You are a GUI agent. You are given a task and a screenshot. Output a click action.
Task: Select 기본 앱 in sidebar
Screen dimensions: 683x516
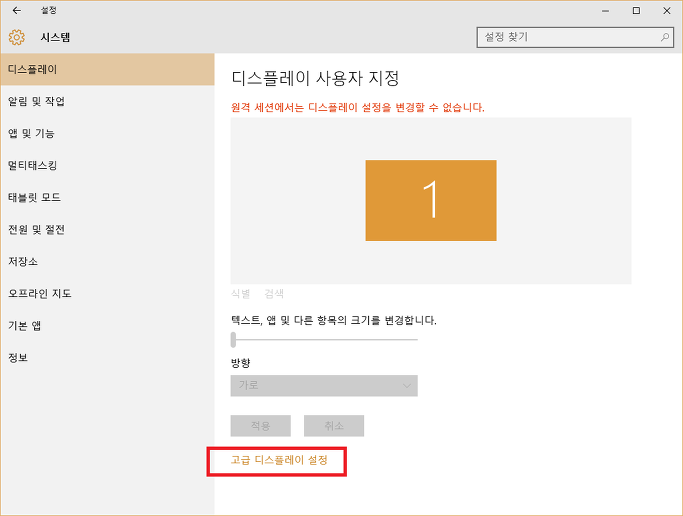click(x=108, y=325)
